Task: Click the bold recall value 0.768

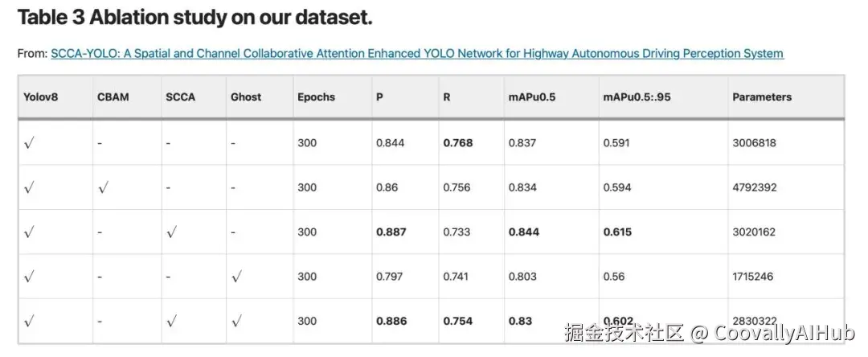Action: point(458,143)
